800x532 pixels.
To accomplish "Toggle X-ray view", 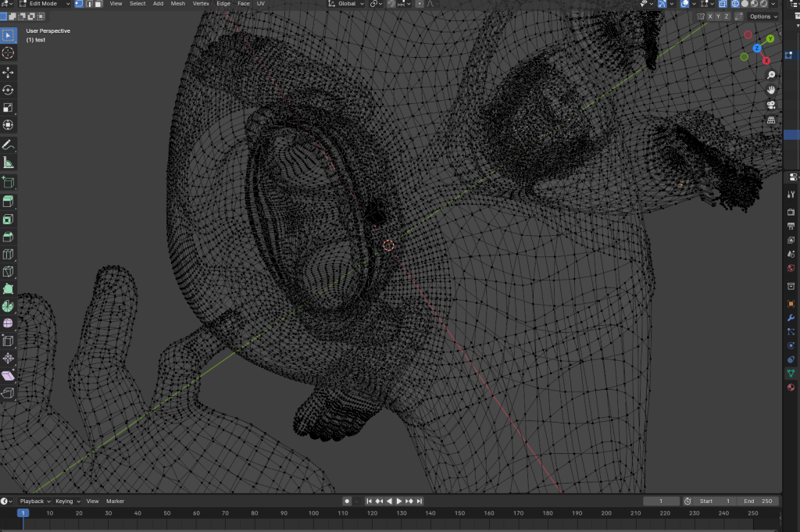I will (723, 4).
